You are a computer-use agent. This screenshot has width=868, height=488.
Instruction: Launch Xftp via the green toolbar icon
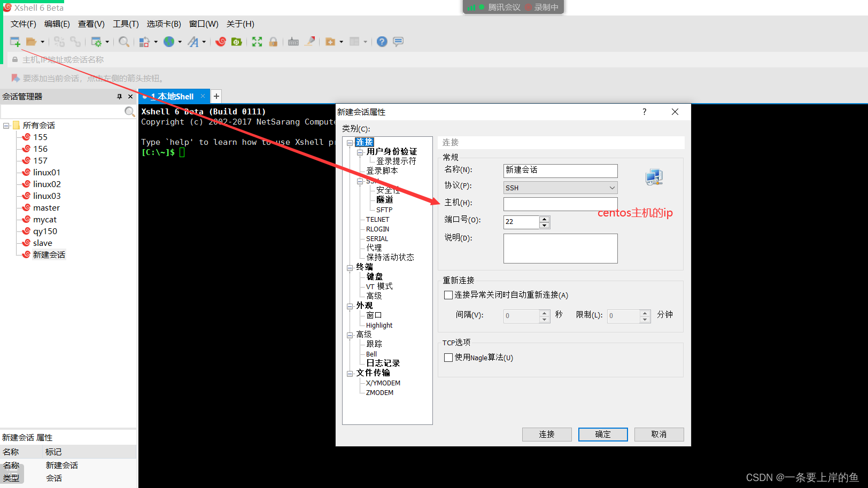237,42
